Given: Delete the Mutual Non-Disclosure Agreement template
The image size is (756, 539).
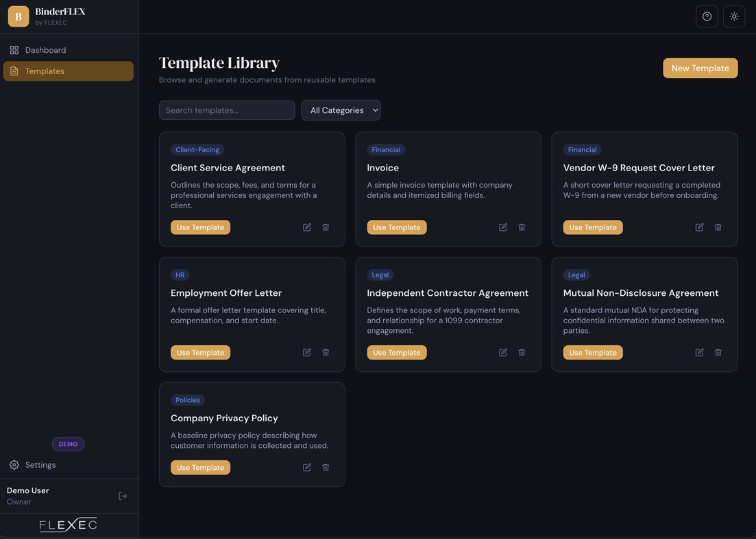Looking at the screenshot, I should pos(718,352).
